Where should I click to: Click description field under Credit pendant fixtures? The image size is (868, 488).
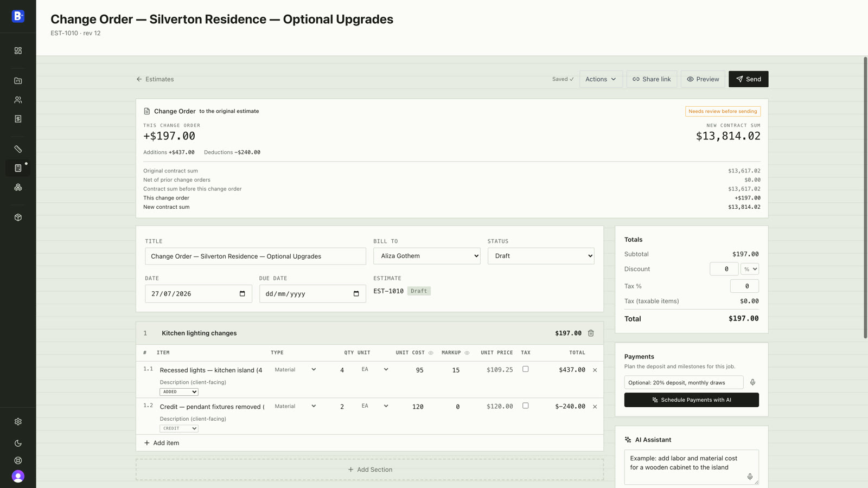click(212, 419)
